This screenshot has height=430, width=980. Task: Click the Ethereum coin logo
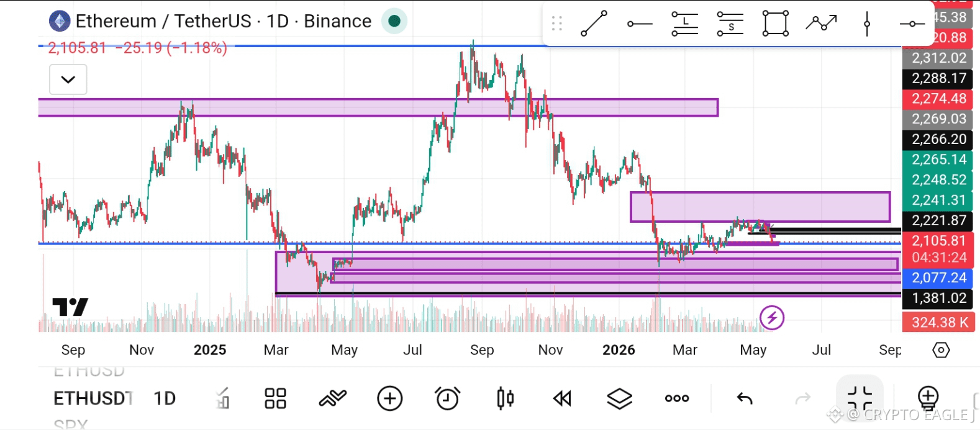[x=60, y=21]
